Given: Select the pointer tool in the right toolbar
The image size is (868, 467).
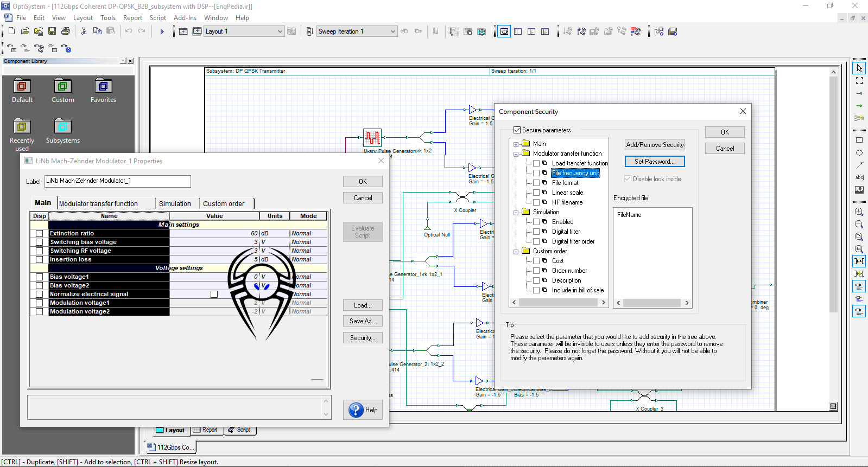Looking at the screenshot, I should 859,68.
